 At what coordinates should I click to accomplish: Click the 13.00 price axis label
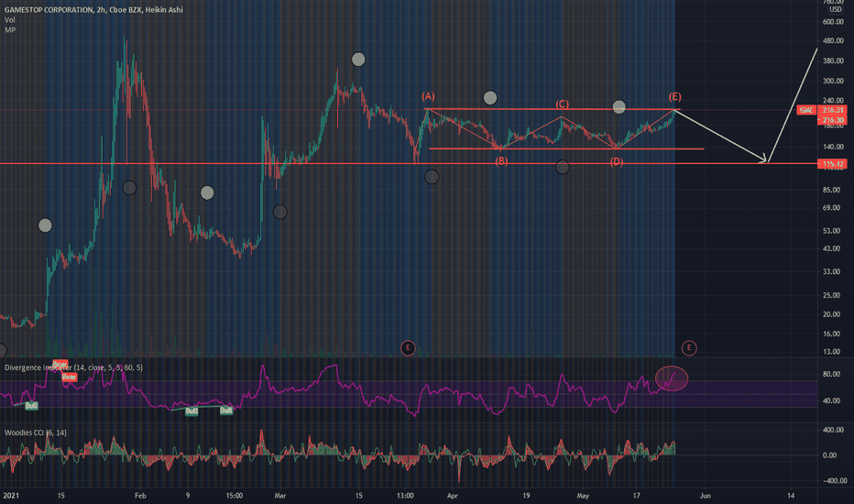[831, 352]
